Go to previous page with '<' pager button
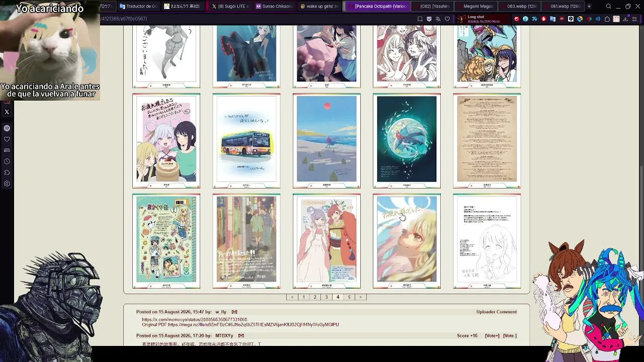644x362 pixels. tap(292, 297)
